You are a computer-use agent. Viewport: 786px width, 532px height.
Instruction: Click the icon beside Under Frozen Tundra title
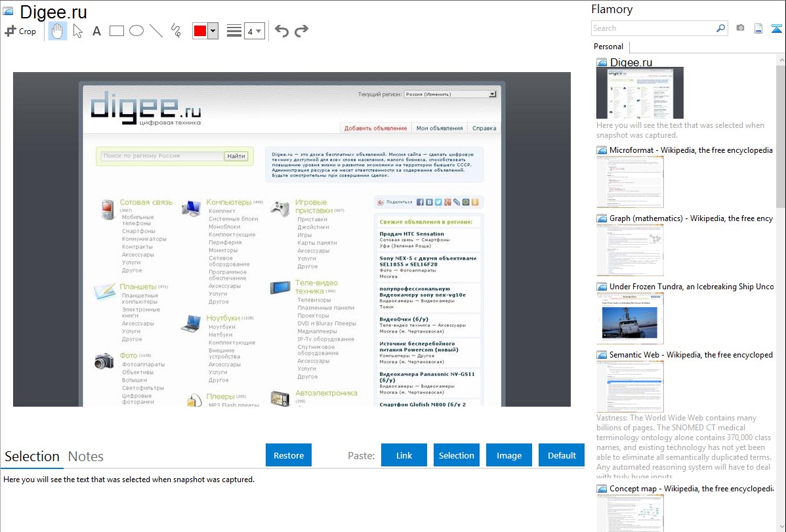[602, 286]
